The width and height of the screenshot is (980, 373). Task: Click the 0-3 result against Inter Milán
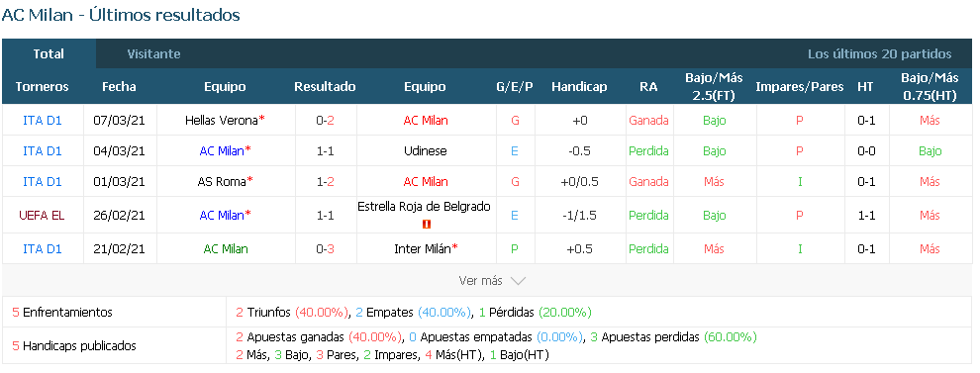click(x=325, y=248)
